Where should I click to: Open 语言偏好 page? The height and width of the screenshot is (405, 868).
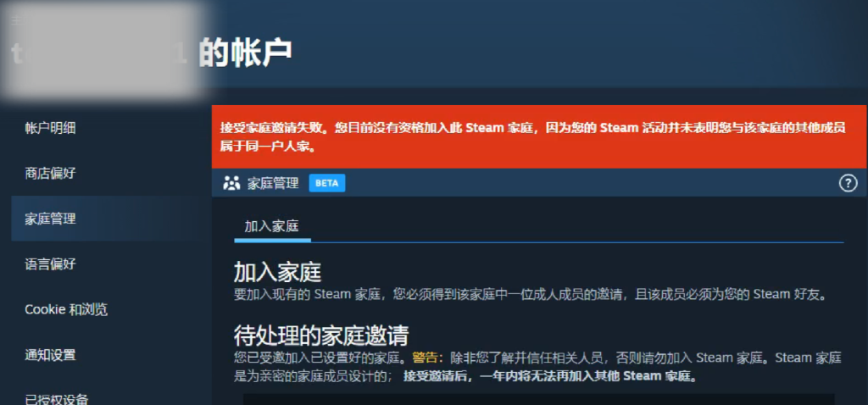point(50,264)
